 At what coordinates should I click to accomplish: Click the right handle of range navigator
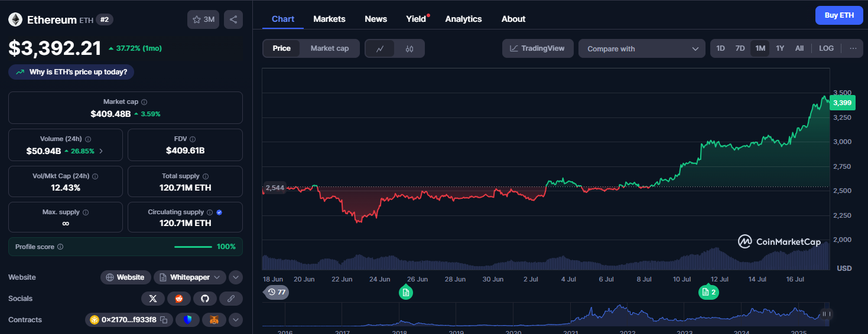826,314
